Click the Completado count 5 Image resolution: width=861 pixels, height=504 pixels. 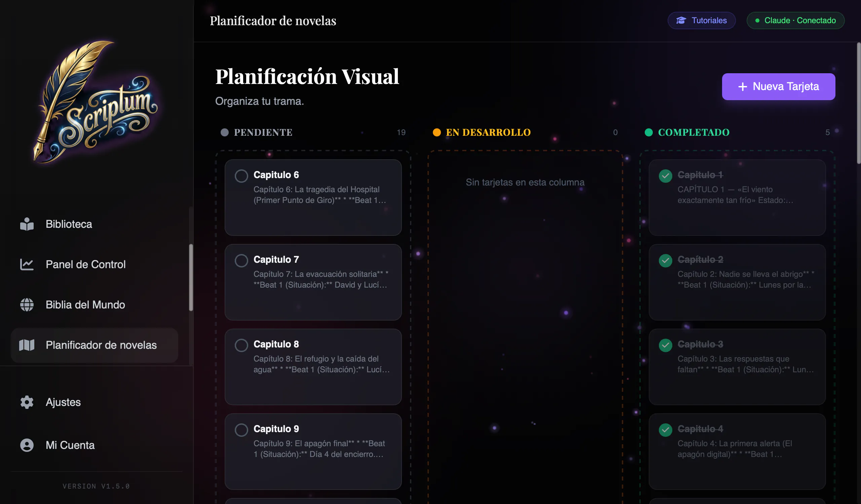827,132
